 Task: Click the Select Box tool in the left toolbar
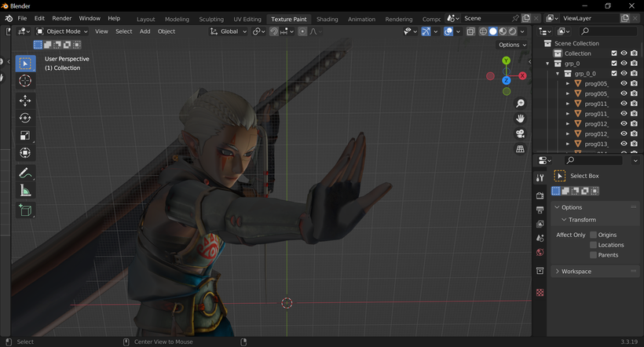tap(25, 64)
